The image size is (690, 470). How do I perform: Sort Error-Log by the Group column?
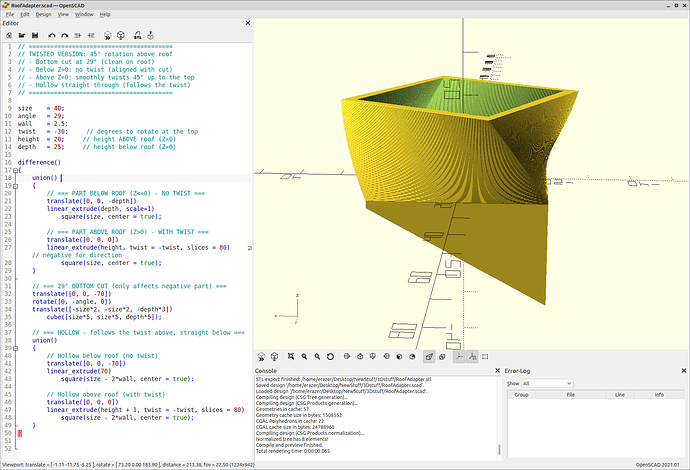521,395
